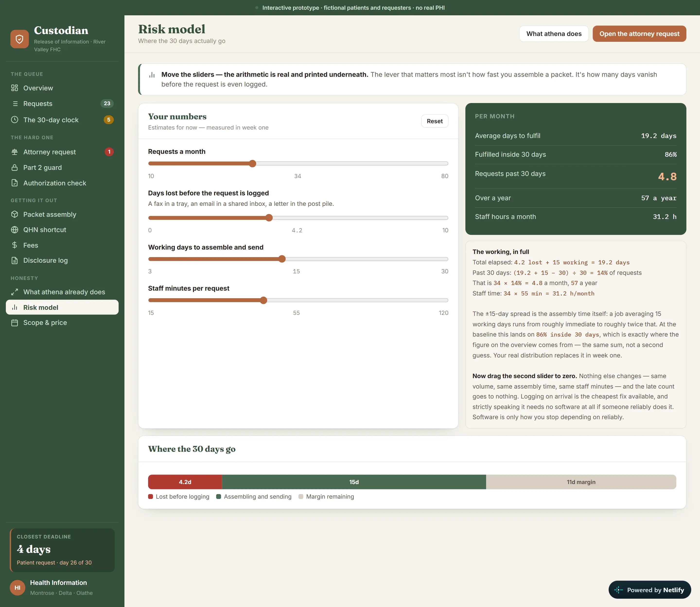Click the Lost before logging legend entry
Viewport: 700px width, 607px height.
179,497
